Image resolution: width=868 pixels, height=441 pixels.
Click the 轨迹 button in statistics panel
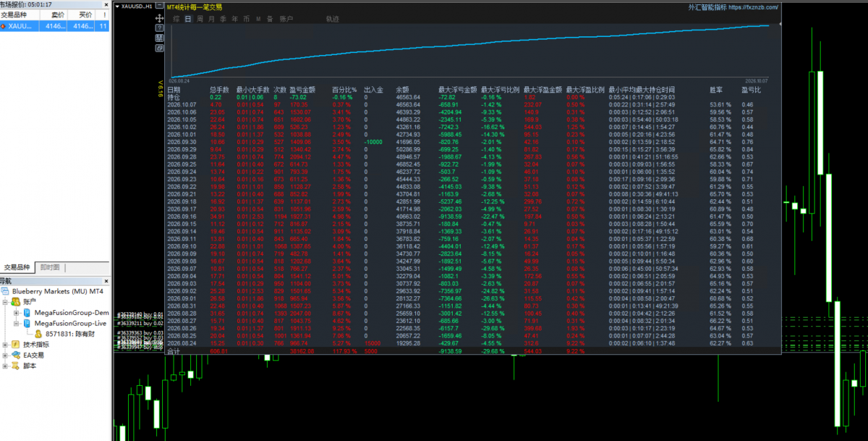click(x=332, y=19)
